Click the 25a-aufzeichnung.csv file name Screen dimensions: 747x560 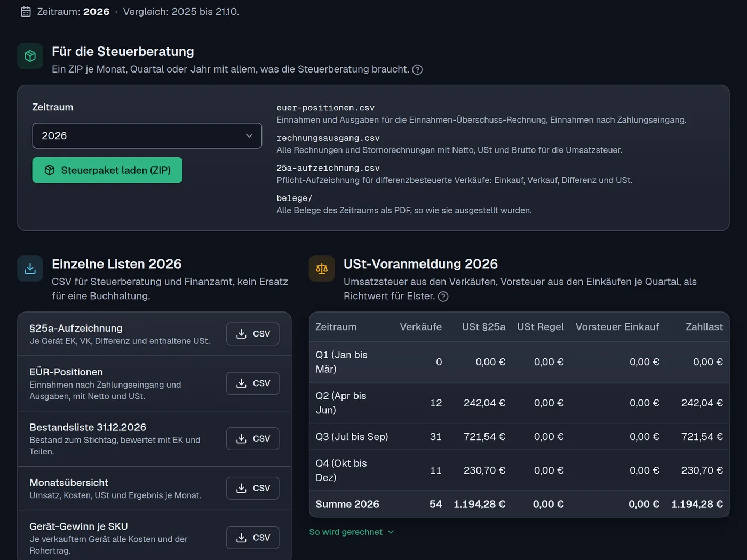[328, 168]
